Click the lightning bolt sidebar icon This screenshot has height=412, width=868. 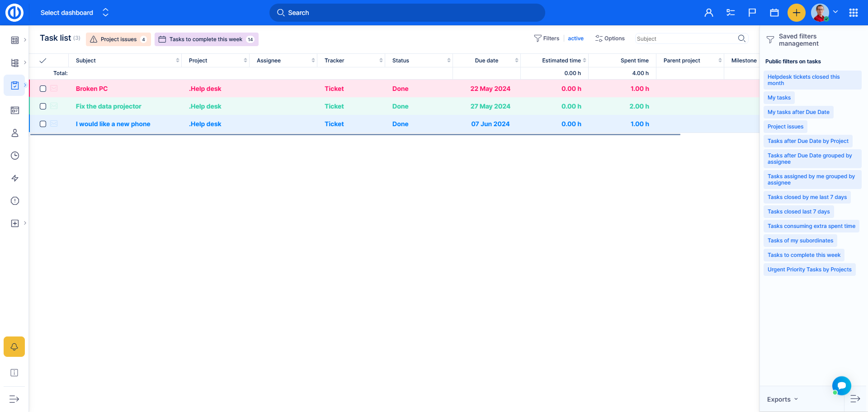(15, 178)
